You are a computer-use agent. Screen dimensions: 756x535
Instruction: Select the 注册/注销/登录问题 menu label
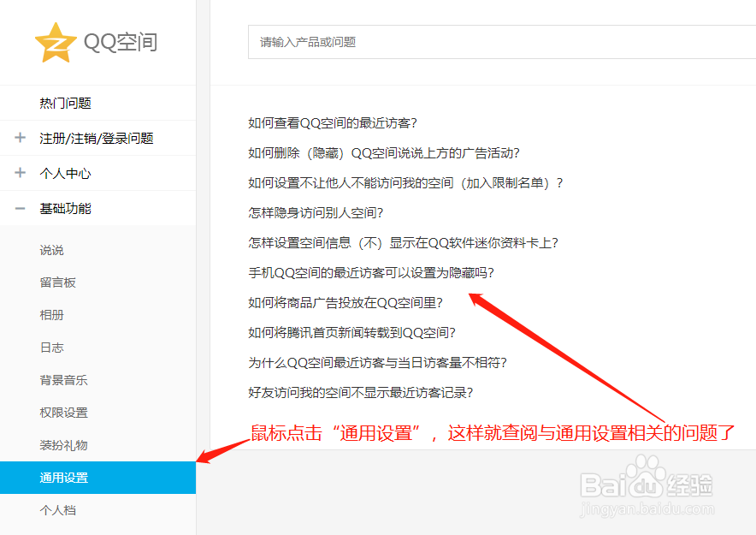click(x=97, y=139)
